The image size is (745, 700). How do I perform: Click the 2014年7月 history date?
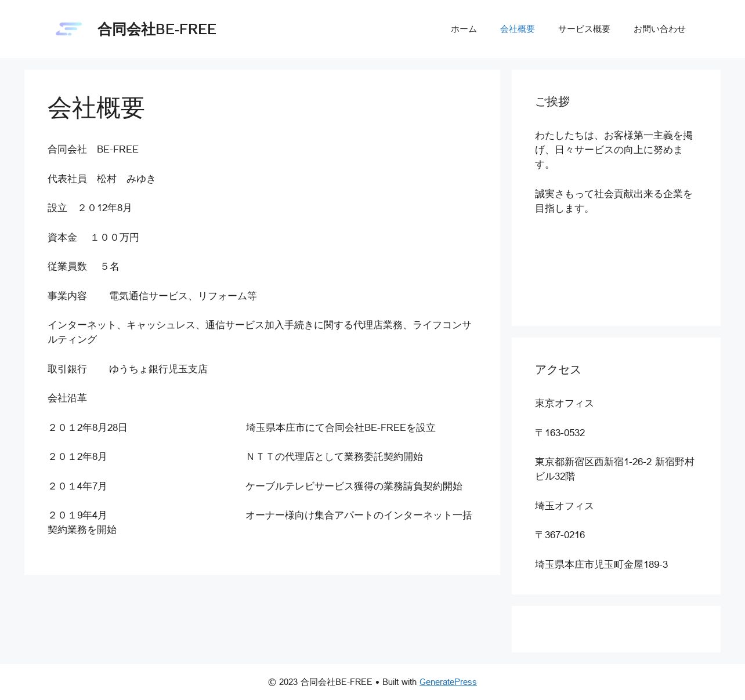77,486
